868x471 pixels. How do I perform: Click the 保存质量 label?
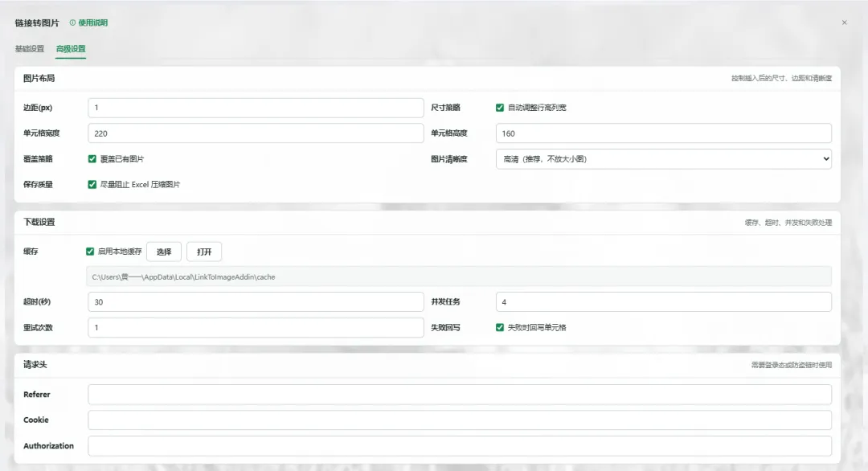pyautogui.click(x=38, y=184)
